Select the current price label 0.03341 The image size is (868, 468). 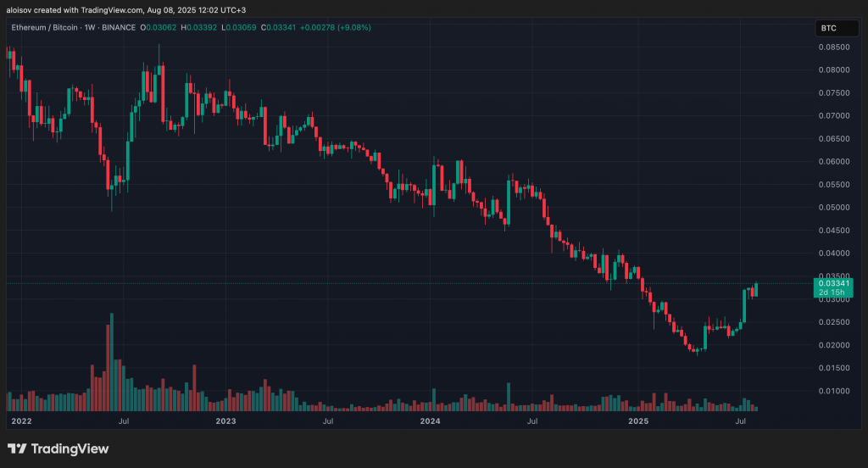(833, 283)
